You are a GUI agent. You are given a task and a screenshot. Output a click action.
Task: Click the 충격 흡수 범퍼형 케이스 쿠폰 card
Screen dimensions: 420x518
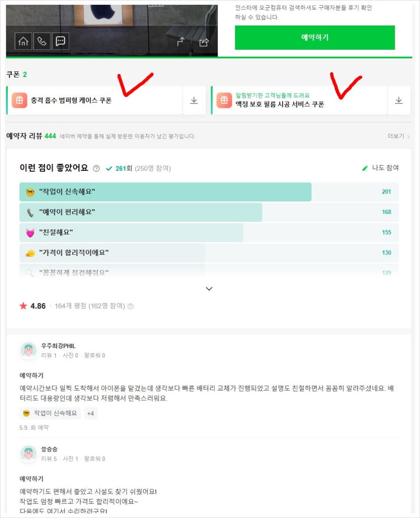[x=94, y=100]
